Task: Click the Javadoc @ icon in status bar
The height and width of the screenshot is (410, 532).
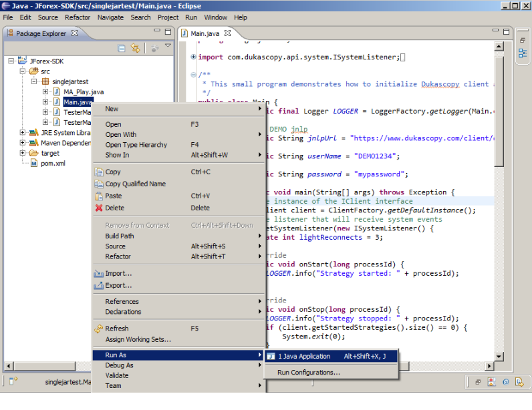Action: pyautogui.click(x=505, y=382)
